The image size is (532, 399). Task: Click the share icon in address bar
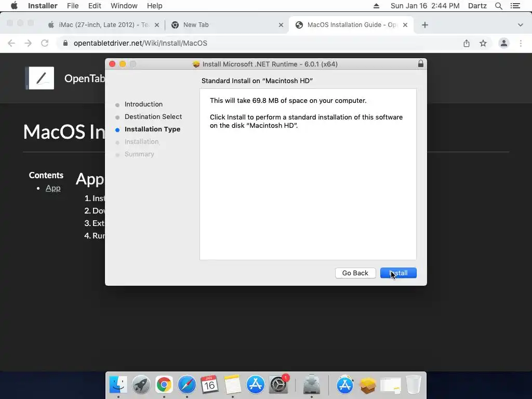[467, 43]
